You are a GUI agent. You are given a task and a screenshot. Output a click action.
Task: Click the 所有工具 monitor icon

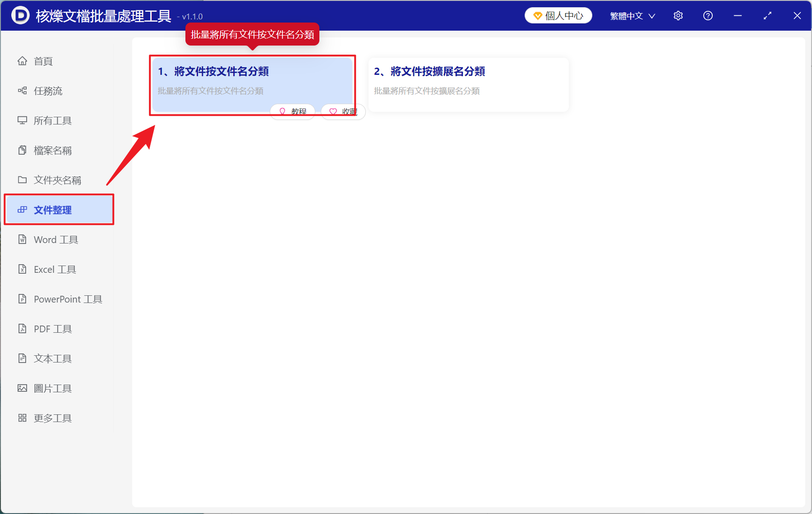[x=23, y=120]
